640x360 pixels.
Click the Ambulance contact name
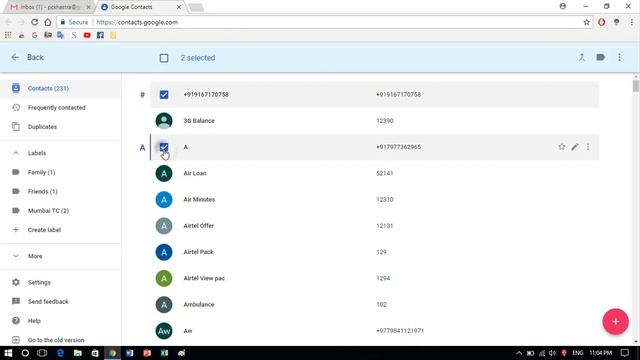[x=199, y=304]
